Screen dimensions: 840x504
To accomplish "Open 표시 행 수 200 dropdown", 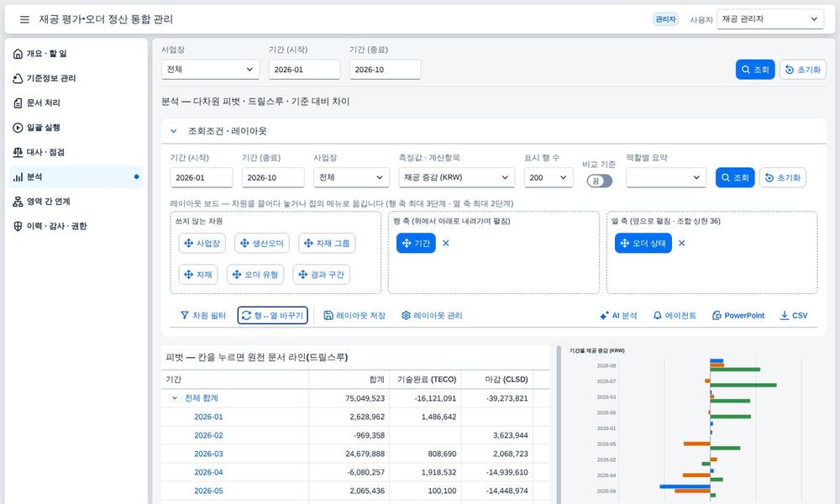I will pyautogui.click(x=549, y=178).
